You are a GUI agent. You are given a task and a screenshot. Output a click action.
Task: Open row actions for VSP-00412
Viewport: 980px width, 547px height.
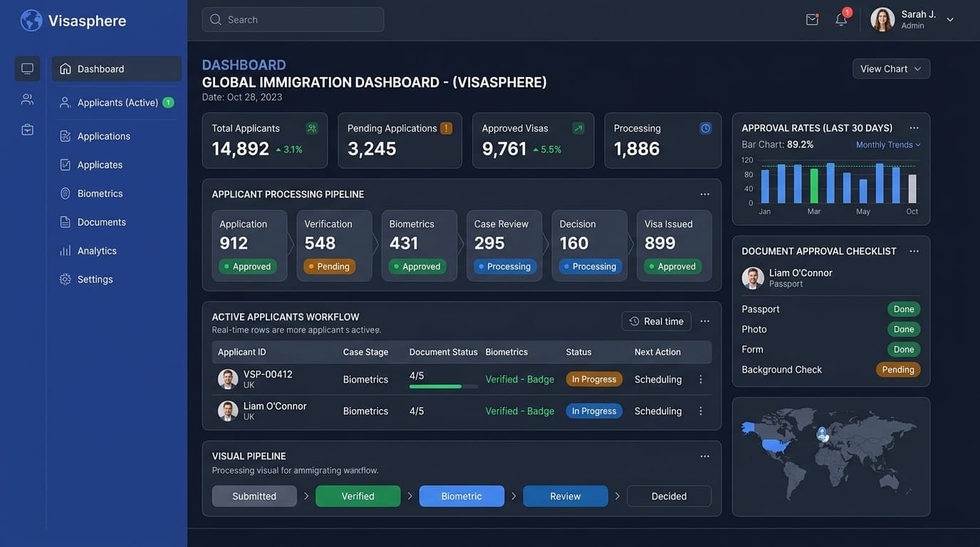[x=701, y=380]
